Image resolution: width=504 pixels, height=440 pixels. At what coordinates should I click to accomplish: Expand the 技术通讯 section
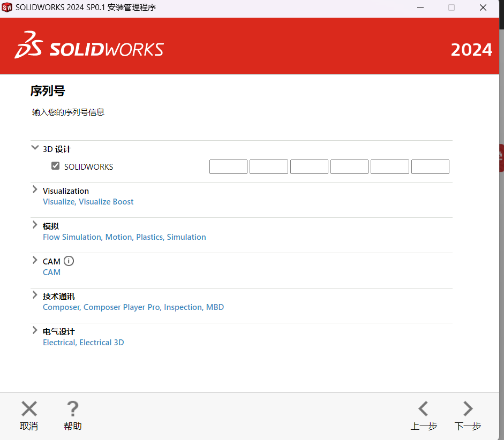[x=35, y=294]
